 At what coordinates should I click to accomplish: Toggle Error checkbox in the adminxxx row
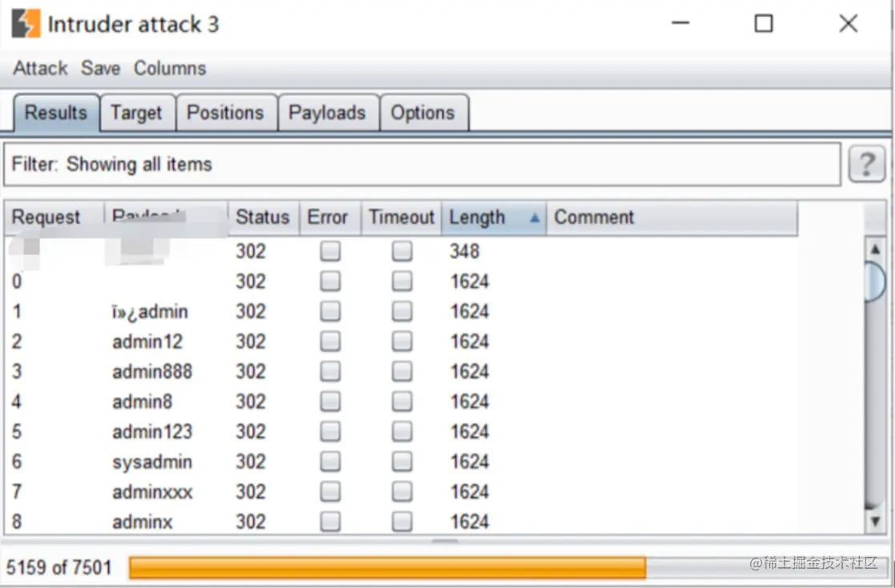[x=330, y=492]
